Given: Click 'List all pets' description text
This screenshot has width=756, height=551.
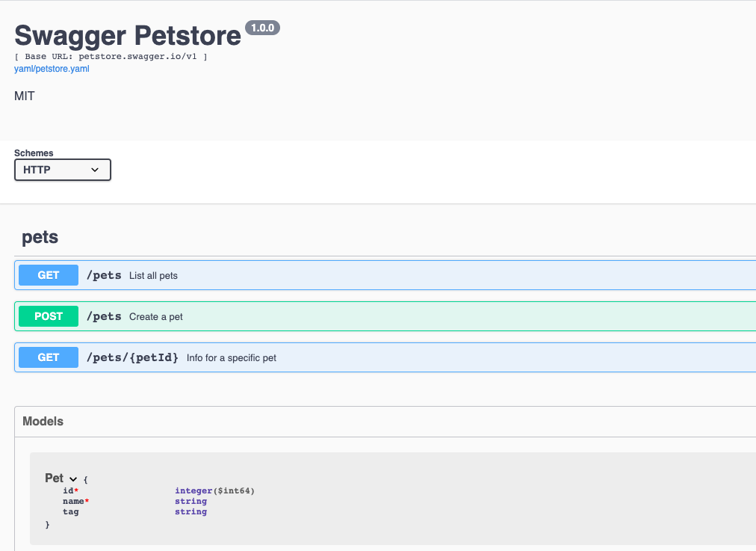Looking at the screenshot, I should click(153, 275).
